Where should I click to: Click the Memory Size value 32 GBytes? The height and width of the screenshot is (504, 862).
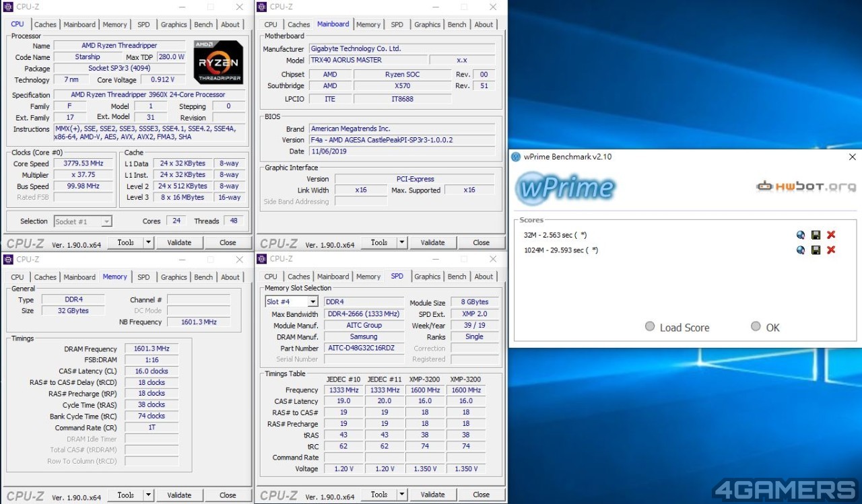[x=73, y=311]
